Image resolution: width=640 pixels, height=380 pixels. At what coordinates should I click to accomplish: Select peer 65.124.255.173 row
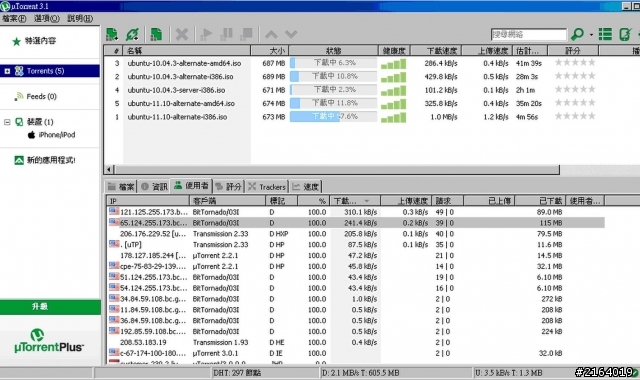click(x=356, y=223)
